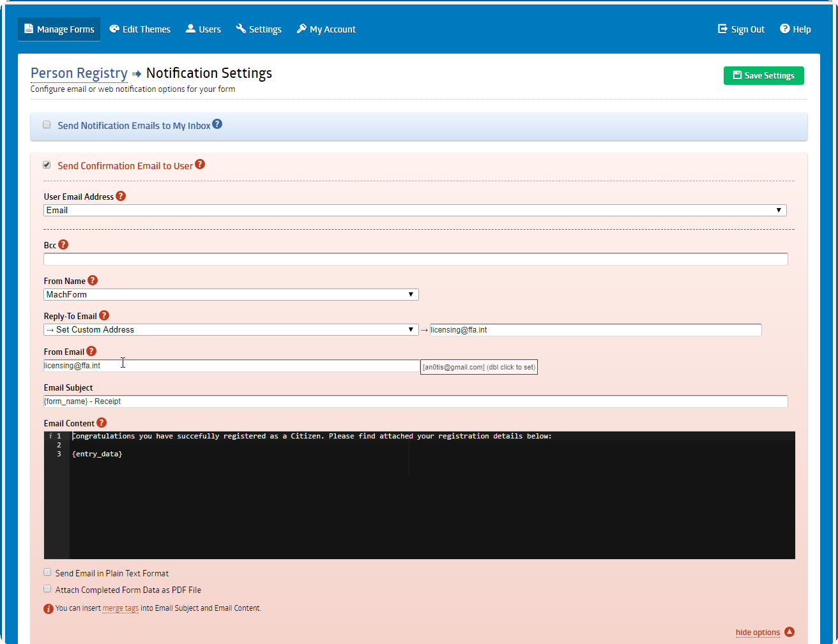
Task: Show help for the Bcc field
Action: click(x=63, y=244)
